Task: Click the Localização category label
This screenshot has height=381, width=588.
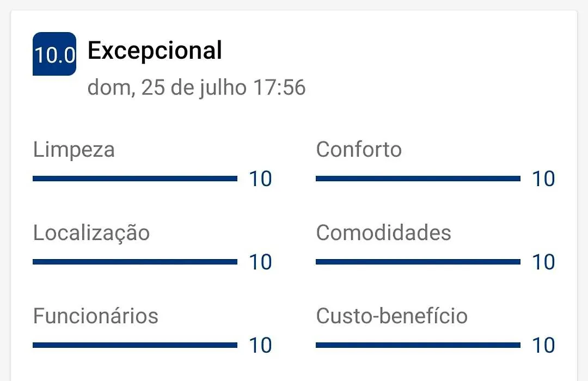Action: [x=91, y=233]
